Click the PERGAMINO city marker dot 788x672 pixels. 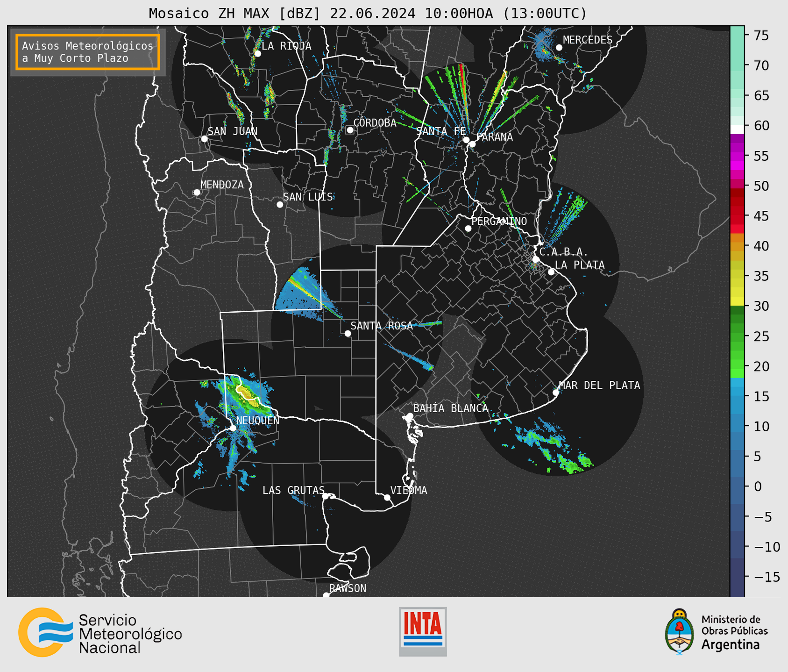pos(468,229)
